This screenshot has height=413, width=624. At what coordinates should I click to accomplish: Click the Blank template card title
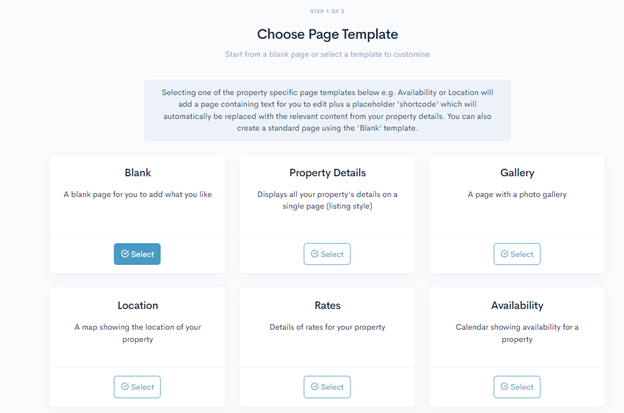click(137, 173)
